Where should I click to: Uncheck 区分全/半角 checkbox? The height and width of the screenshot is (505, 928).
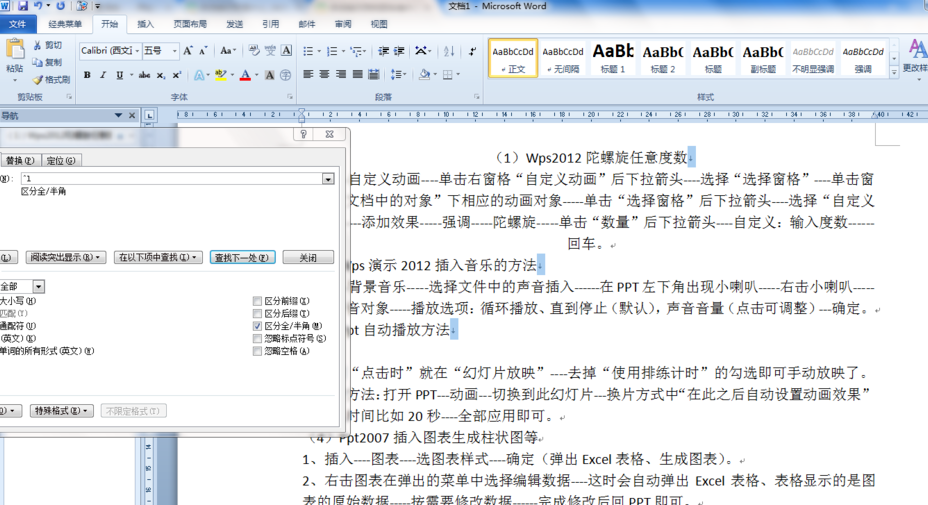pos(257,326)
